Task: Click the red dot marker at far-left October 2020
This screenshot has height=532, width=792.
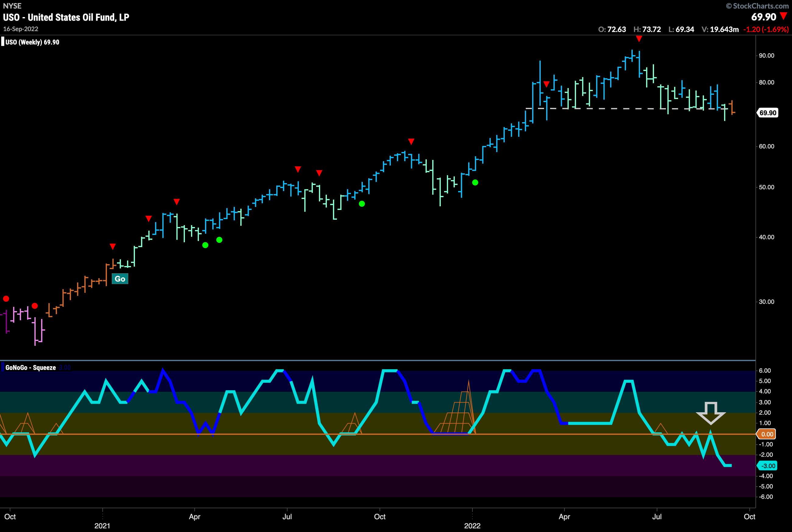Action: pyautogui.click(x=6, y=299)
